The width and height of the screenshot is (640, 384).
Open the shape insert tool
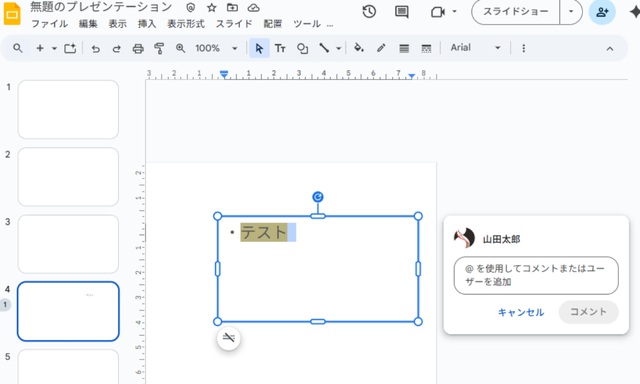pyautogui.click(x=302, y=48)
